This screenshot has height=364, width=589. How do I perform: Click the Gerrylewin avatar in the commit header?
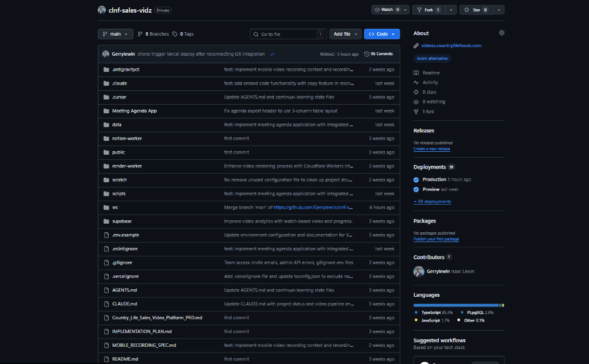click(x=106, y=54)
